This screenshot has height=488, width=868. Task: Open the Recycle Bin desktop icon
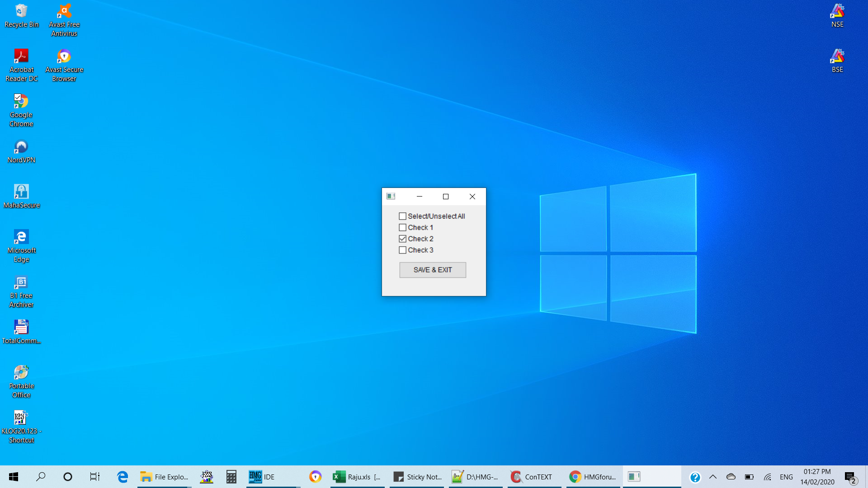tap(21, 16)
